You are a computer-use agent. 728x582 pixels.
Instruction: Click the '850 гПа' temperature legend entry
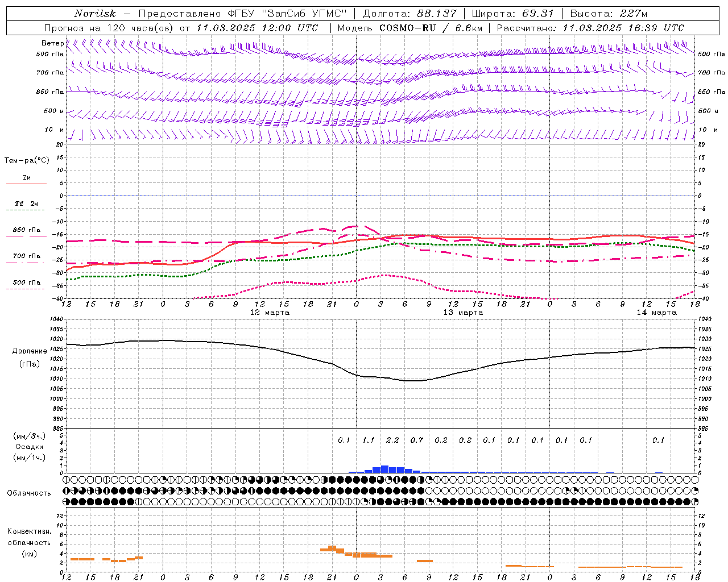(26, 230)
